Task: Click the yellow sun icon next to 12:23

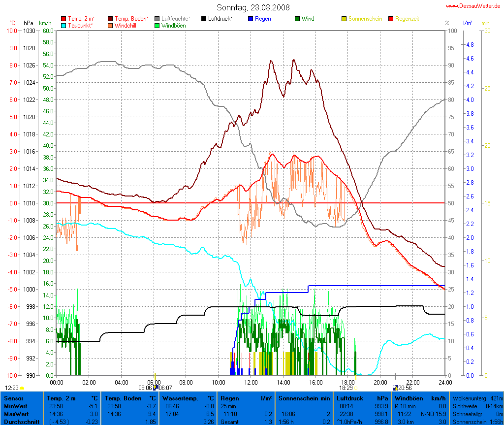Action: pos(22,388)
